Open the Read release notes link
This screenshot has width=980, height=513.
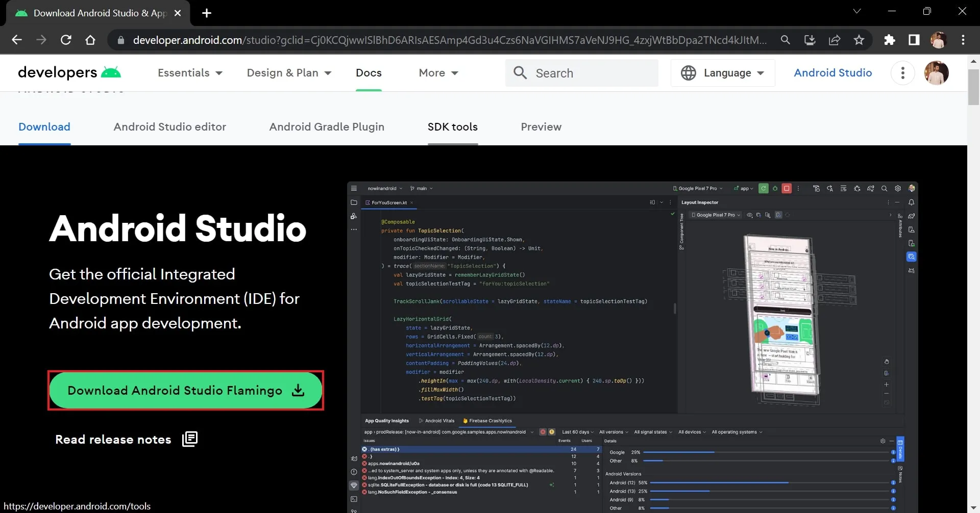point(126,440)
